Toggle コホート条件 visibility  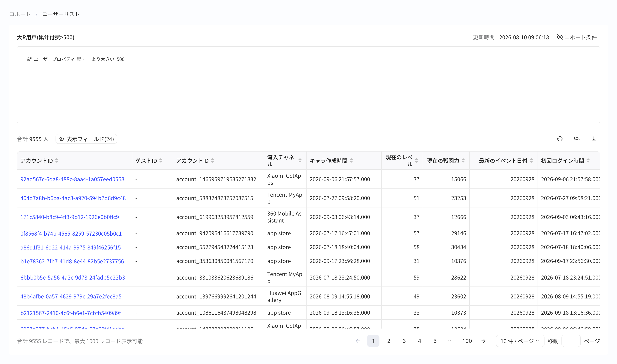tap(577, 37)
